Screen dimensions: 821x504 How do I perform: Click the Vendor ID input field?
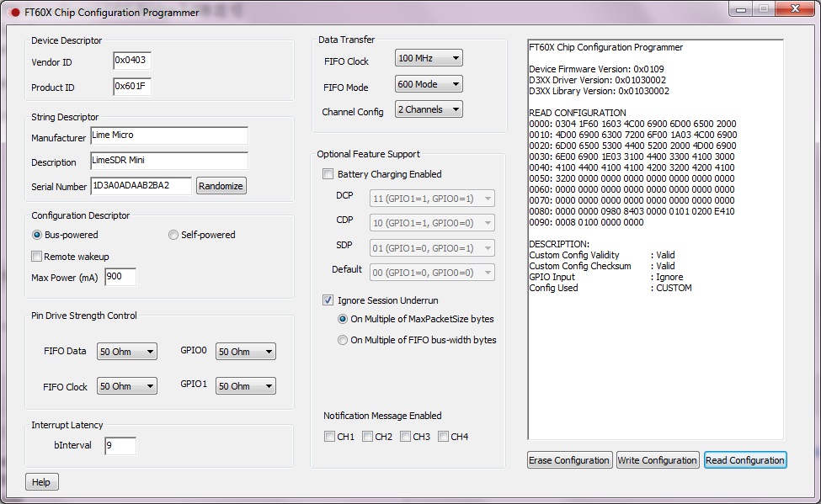pos(132,61)
